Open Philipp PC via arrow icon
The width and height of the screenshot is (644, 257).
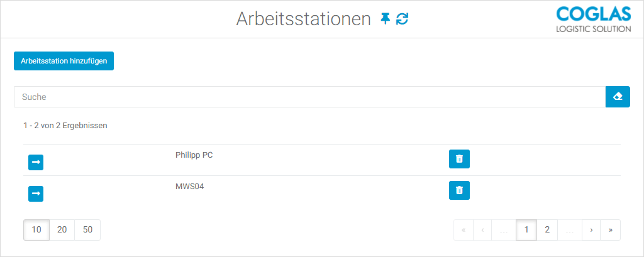(x=36, y=162)
